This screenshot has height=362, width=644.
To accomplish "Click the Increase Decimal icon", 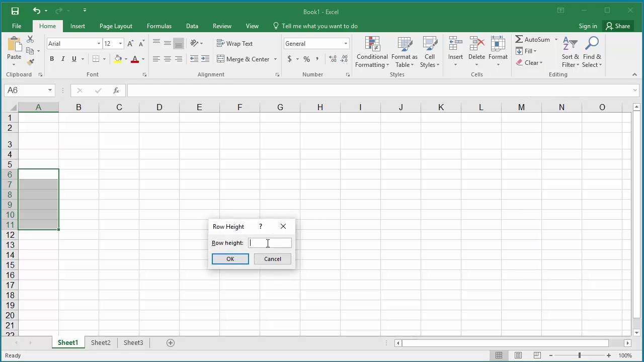I will tap(333, 59).
